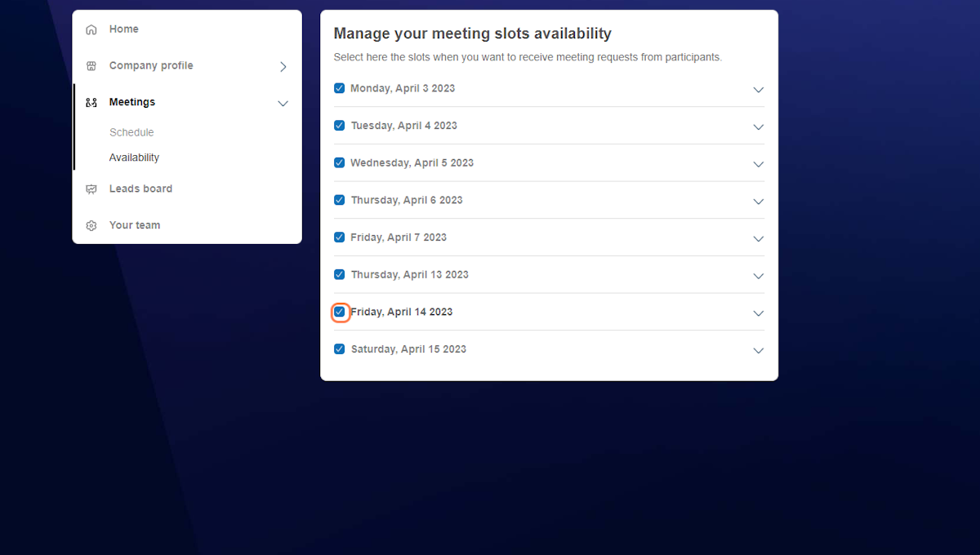Click the Home icon in sidebar

91,29
